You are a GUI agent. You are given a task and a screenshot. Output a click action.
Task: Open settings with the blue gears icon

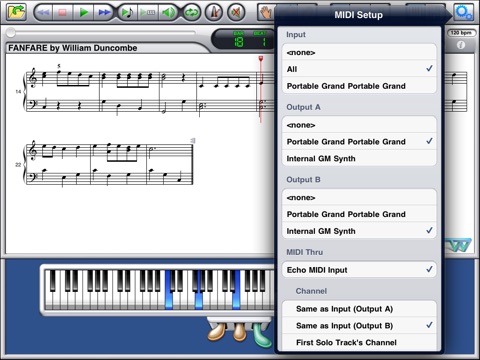(464, 13)
